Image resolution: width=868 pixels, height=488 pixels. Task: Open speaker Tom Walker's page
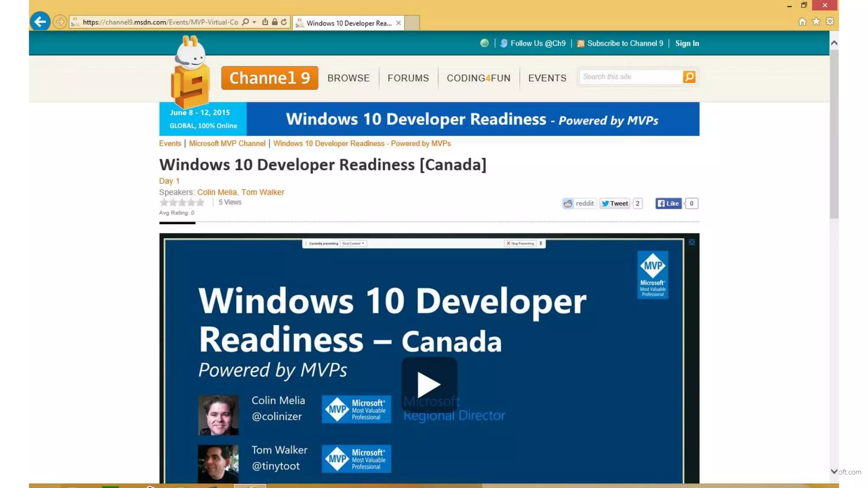pyautogui.click(x=263, y=192)
